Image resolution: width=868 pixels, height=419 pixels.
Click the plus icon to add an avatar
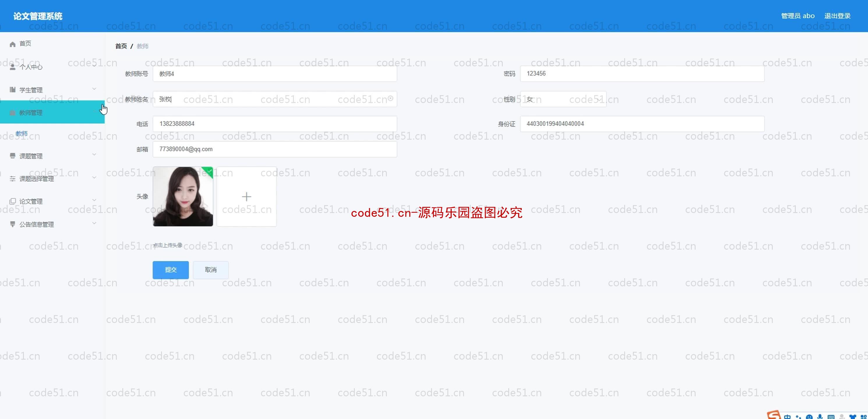pyautogui.click(x=247, y=196)
